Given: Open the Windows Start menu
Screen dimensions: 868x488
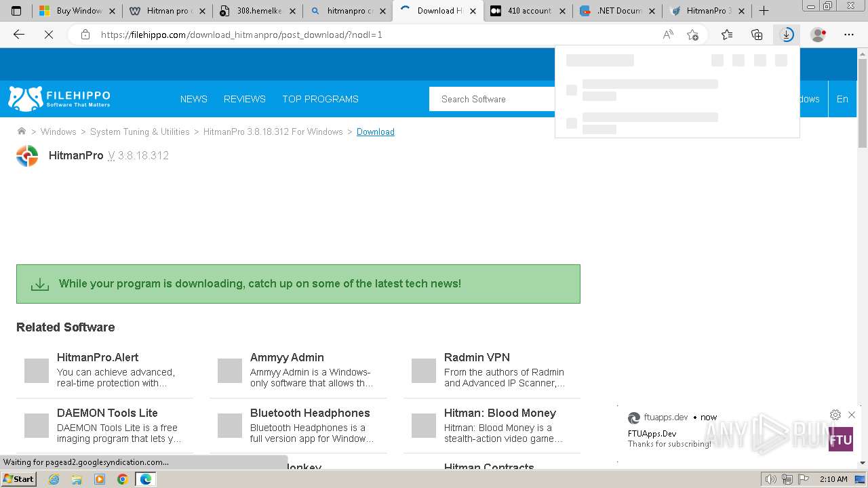Looking at the screenshot, I should tap(18, 479).
